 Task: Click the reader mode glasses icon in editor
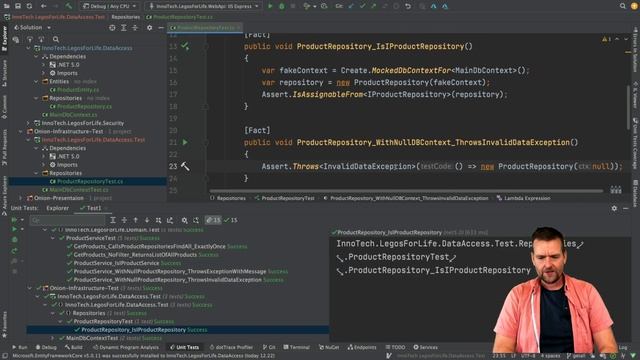point(616,190)
